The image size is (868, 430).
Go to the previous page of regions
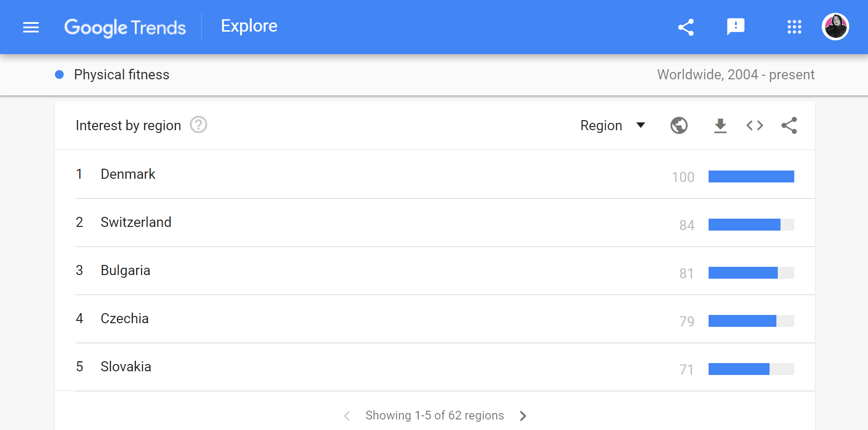(x=347, y=416)
